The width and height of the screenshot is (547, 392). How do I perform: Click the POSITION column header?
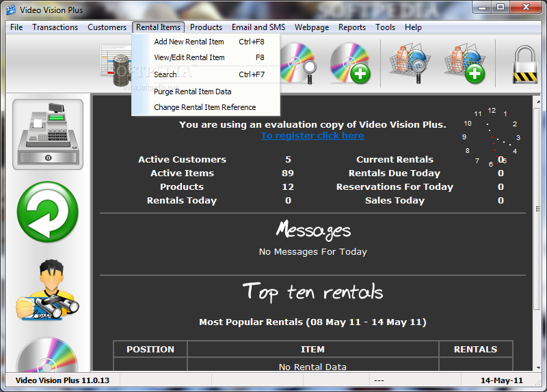point(150,349)
